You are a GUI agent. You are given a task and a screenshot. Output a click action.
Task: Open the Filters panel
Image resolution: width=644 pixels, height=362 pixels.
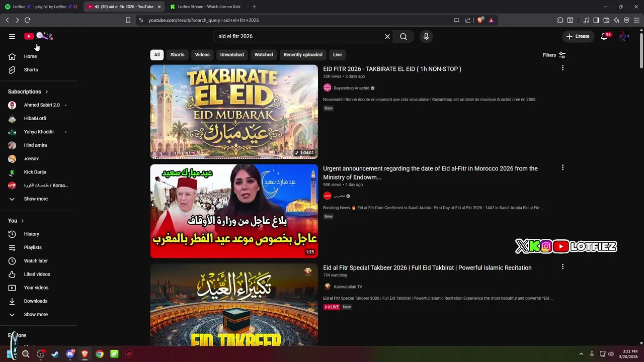coord(554,55)
